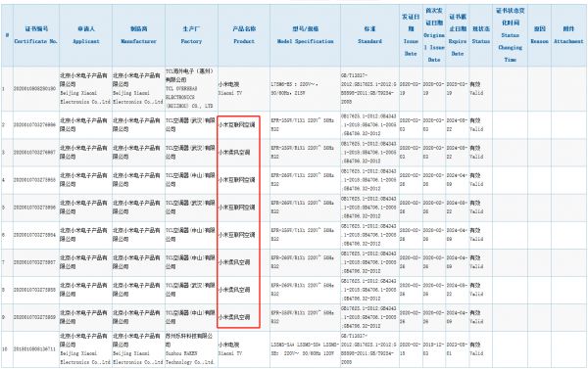Click the issue date cell in row 5
Image resolution: width=588 pixels, height=369 pixels.
point(411,208)
